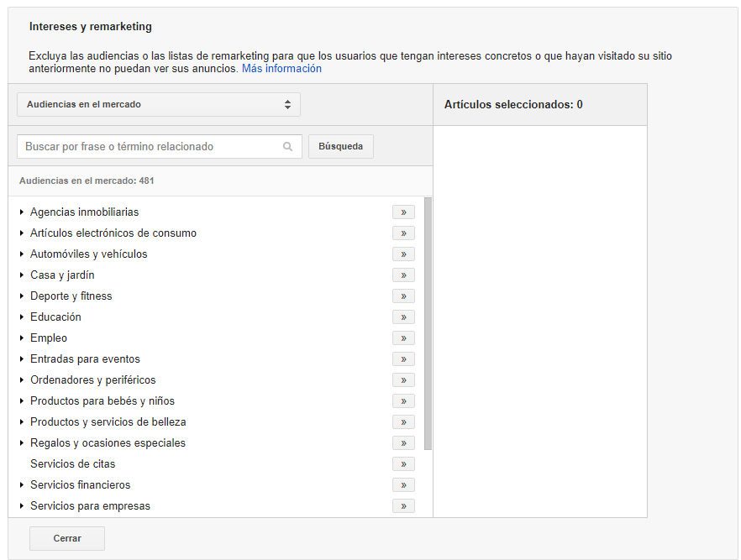Click magnifier icon in search field
This screenshot has width=741, height=560.
(x=288, y=147)
